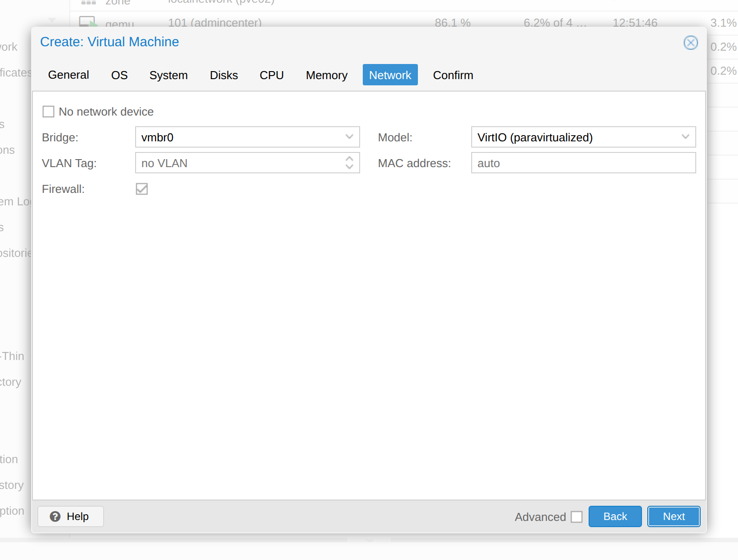Select the CPU tab
This screenshot has height=560, width=738.
272,75
